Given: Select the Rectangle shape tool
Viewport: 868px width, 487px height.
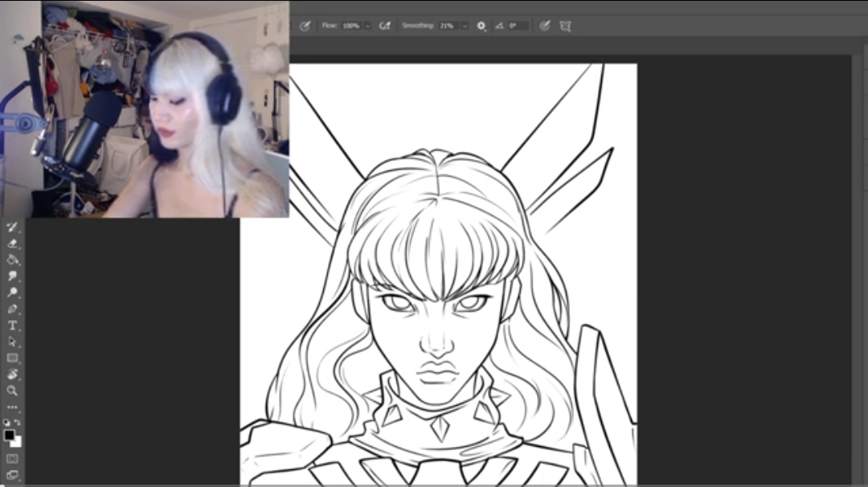Looking at the screenshot, I should 13,358.
